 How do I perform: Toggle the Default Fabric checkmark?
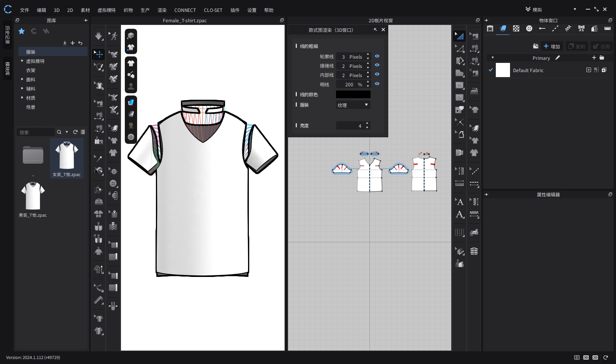click(490, 70)
